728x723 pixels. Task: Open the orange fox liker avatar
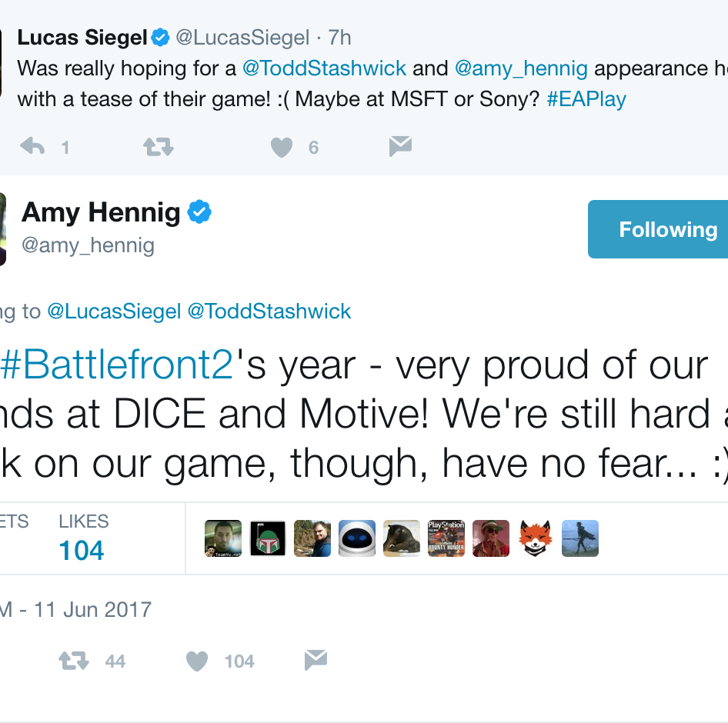click(536, 538)
